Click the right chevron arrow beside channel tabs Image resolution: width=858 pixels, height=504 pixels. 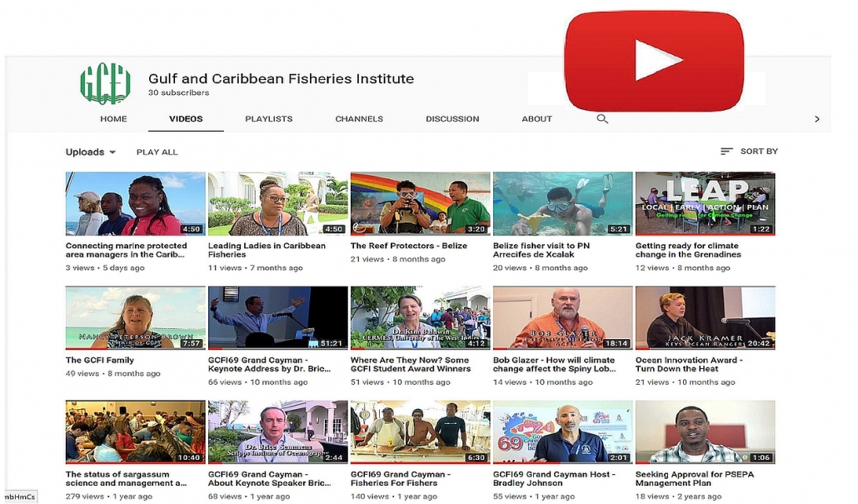point(816,119)
